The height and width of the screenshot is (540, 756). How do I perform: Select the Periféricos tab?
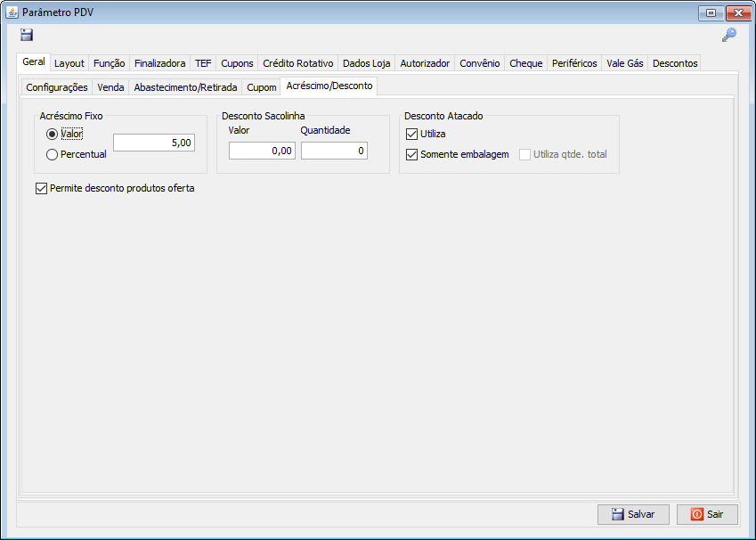click(x=574, y=63)
